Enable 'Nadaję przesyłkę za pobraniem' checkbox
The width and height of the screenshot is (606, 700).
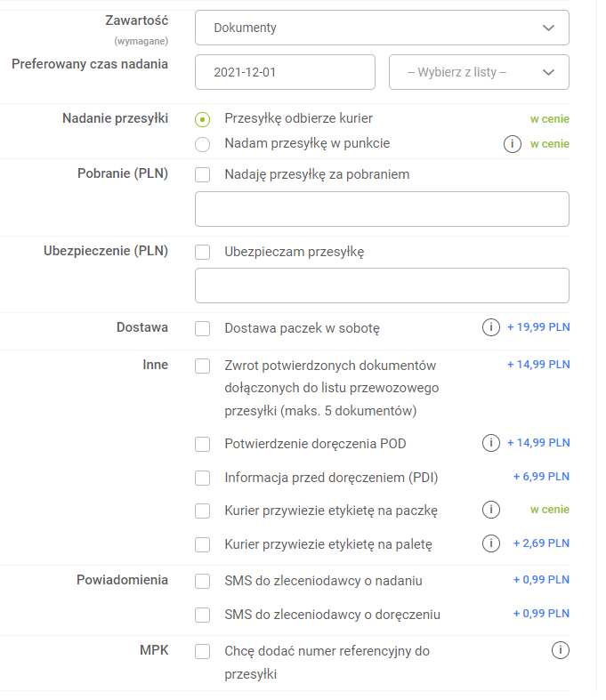tap(203, 175)
